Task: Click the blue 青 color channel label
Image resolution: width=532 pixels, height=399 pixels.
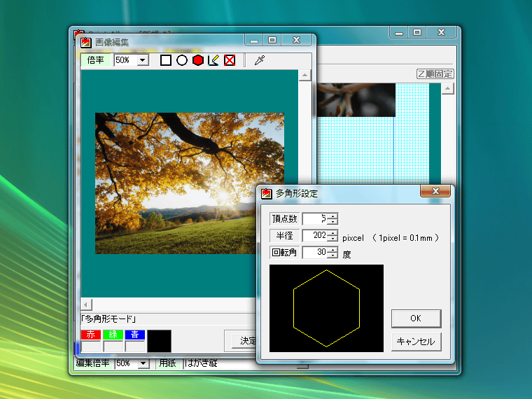Action: coord(135,335)
